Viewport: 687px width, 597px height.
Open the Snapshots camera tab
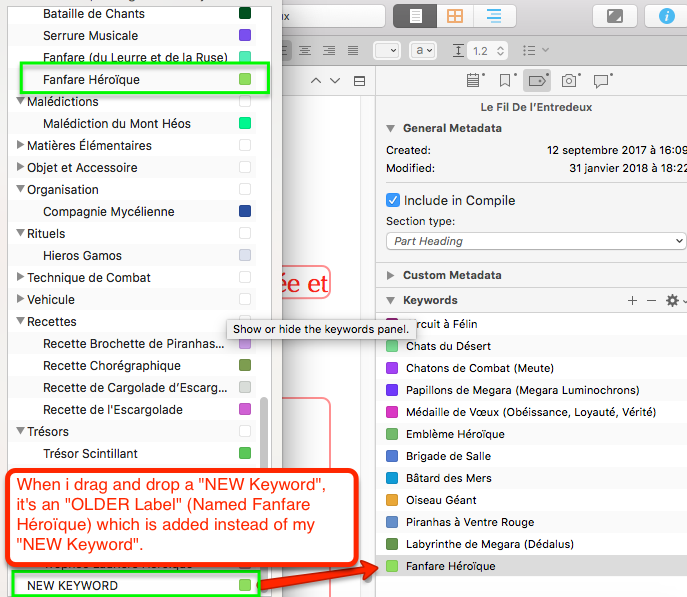point(569,80)
